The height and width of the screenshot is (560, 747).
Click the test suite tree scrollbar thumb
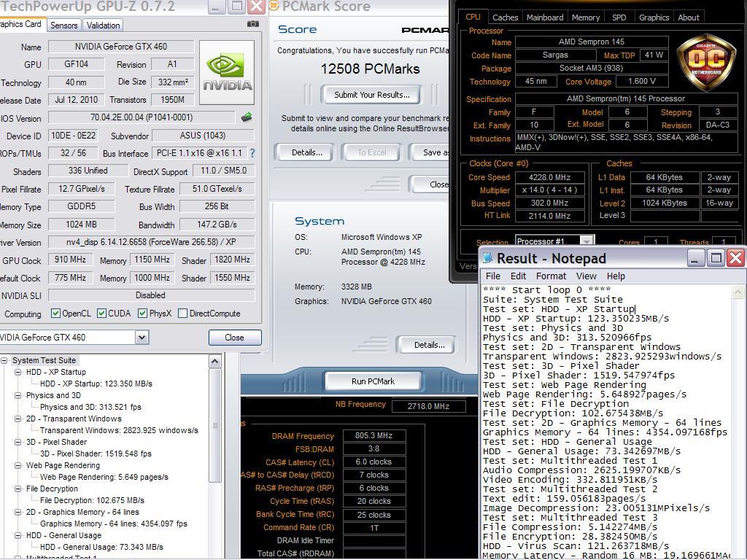click(x=215, y=425)
